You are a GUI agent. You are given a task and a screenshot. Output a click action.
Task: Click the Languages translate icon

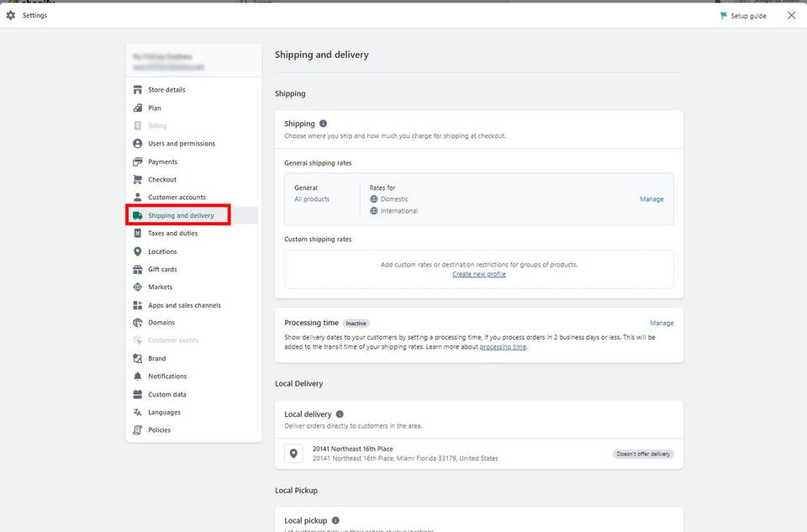[137, 412]
